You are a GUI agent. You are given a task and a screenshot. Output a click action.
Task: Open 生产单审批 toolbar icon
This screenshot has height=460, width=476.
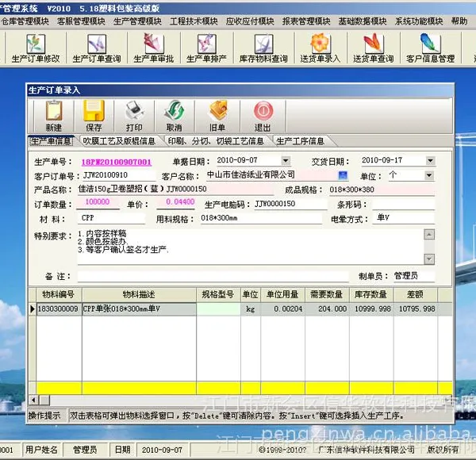click(x=154, y=48)
